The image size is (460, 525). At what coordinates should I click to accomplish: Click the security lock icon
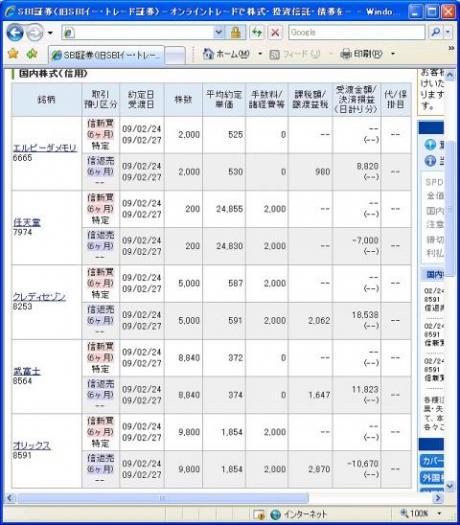[235, 32]
